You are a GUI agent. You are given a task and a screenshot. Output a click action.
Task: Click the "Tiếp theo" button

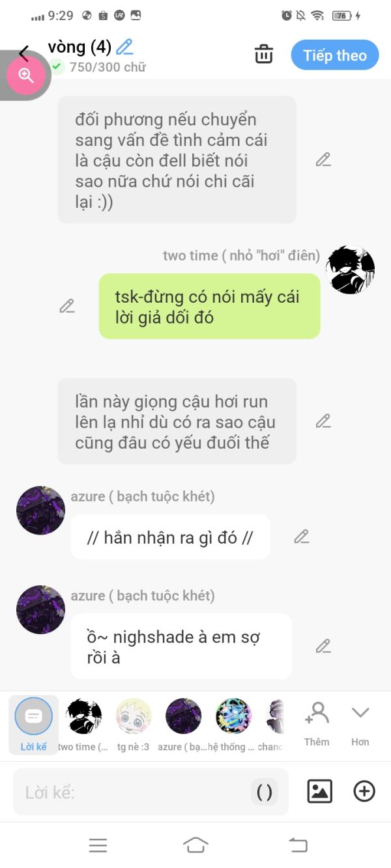click(335, 55)
